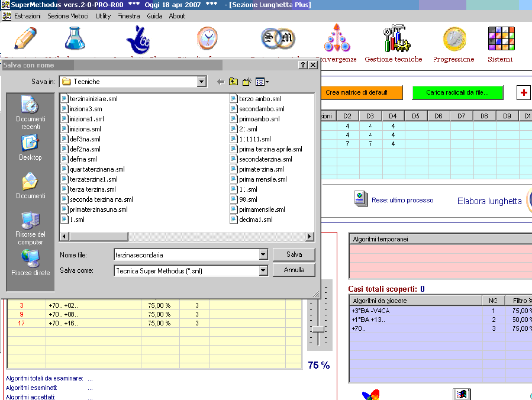Expand the Salva come file type dropdown
This screenshot has height=400, width=532.
point(263,270)
